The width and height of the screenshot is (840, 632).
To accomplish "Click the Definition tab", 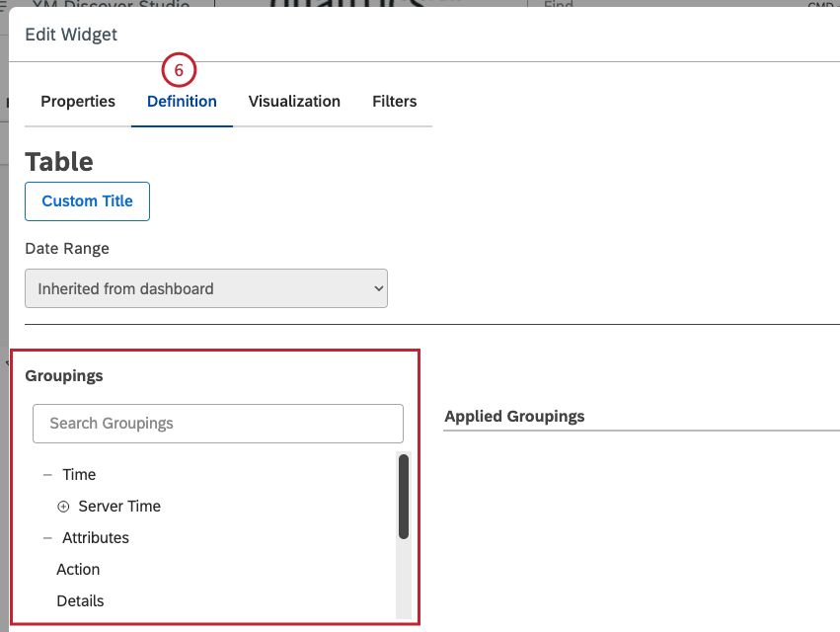I will [x=182, y=101].
